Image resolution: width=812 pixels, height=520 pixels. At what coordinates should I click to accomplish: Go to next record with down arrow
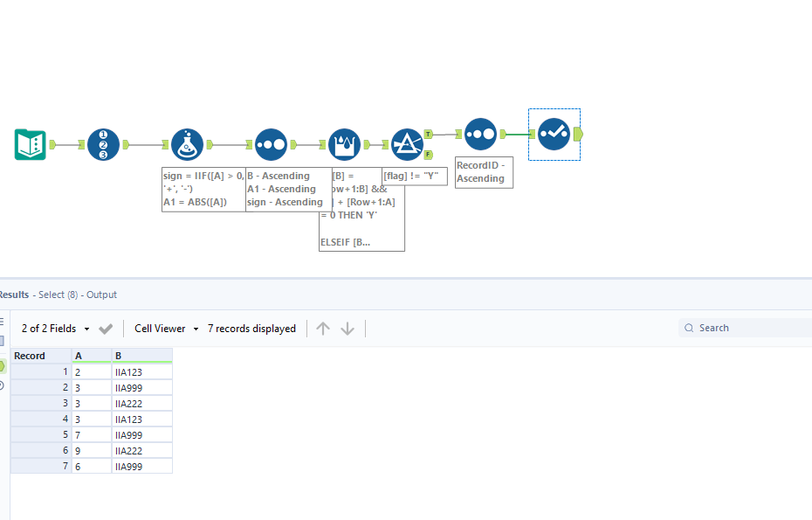(x=348, y=329)
